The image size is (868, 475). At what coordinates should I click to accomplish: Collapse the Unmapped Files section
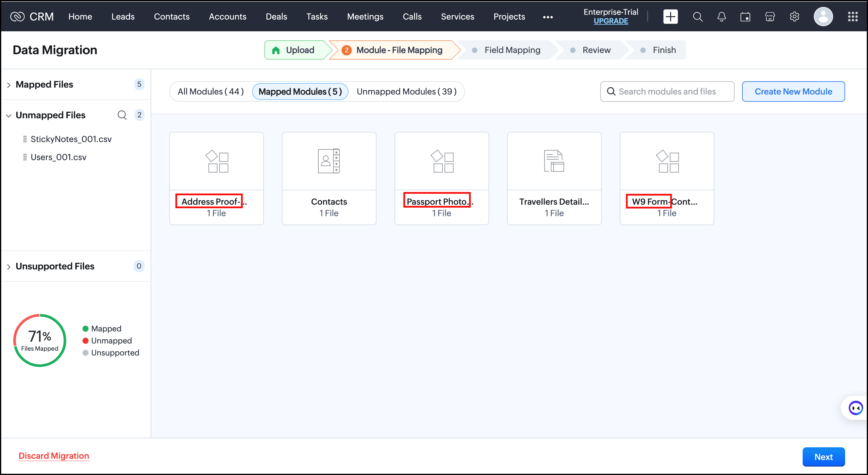pos(9,116)
